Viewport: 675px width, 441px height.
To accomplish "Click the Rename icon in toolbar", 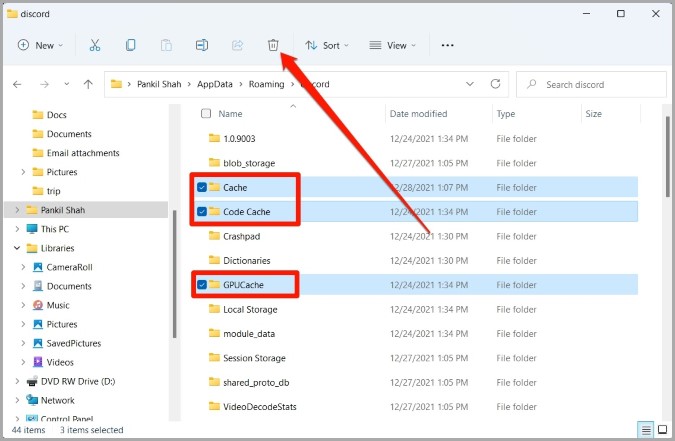I will 202,45.
